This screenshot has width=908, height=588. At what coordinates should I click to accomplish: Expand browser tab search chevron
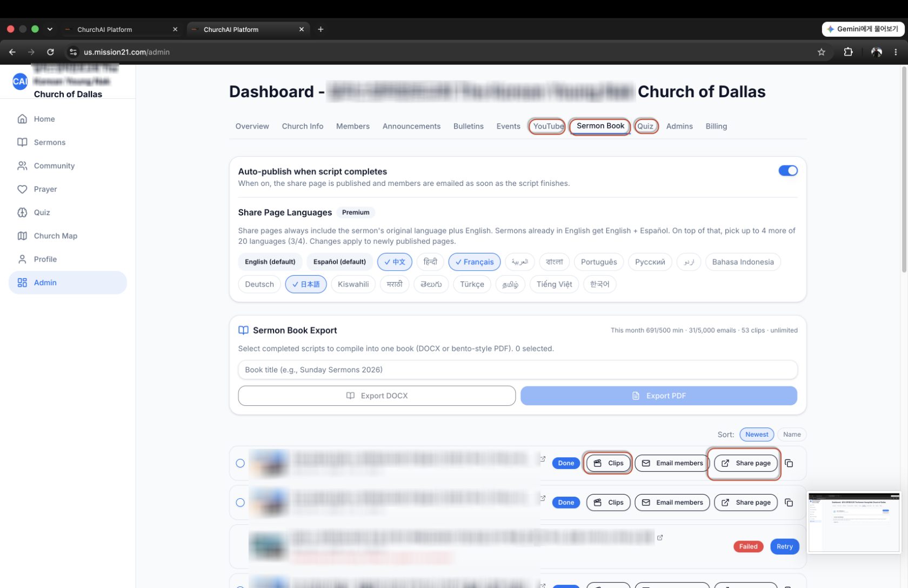click(x=50, y=29)
